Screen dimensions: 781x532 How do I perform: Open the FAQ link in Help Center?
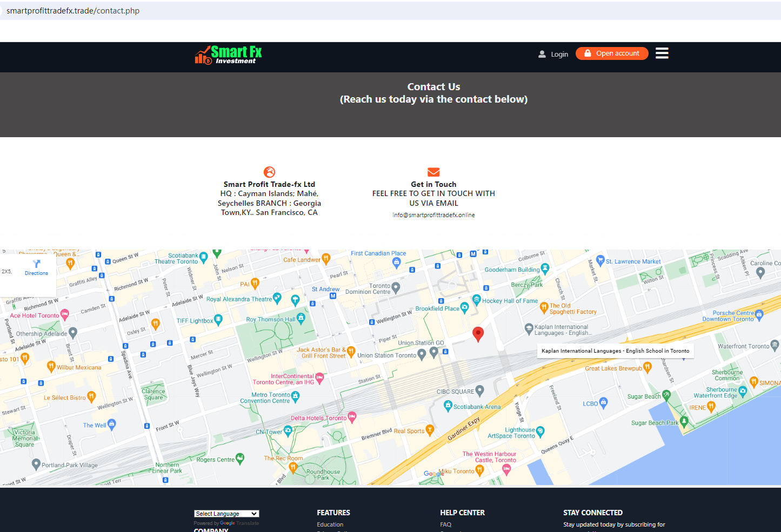446,524
